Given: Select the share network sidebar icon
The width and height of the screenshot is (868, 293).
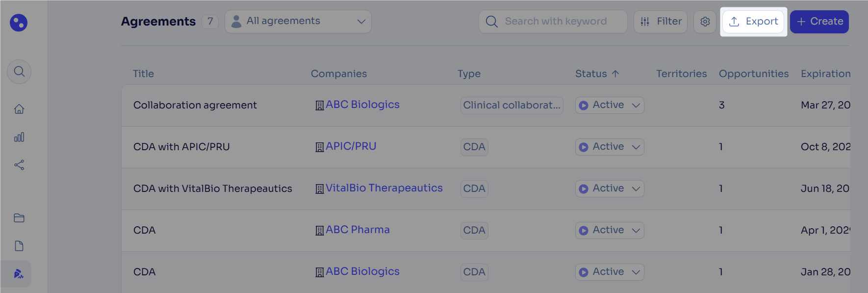Looking at the screenshot, I should [19, 165].
